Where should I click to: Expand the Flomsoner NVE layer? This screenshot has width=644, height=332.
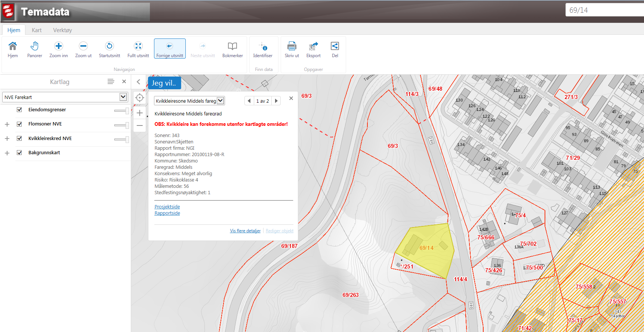coord(7,124)
